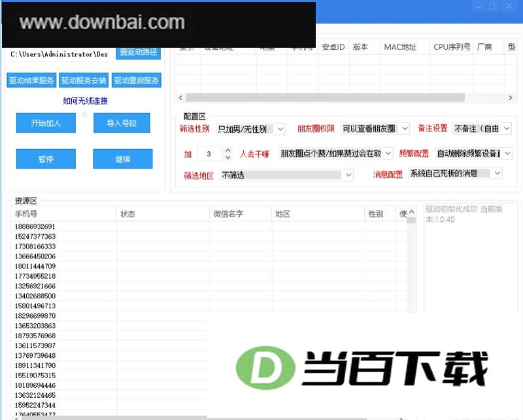Click the device table left scroll arrow
The width and height of the screenshot is (523, 420).
point(180,97)
